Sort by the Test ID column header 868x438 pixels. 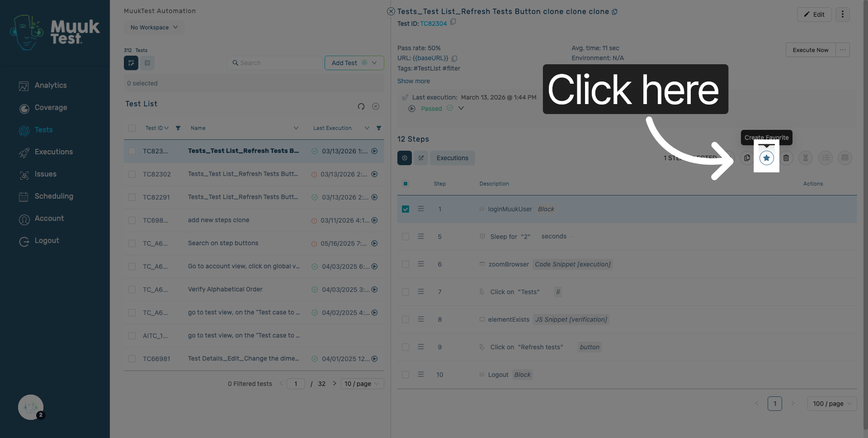coord(156,128)
